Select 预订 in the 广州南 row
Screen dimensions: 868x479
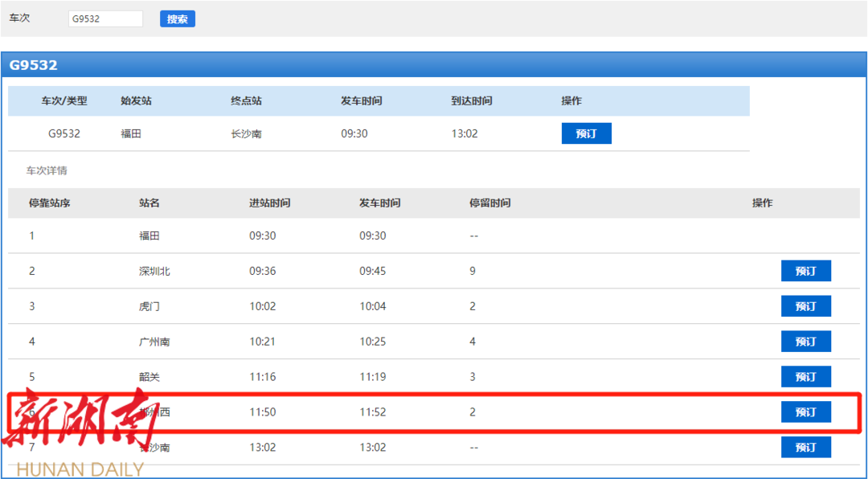pos(805,342)
